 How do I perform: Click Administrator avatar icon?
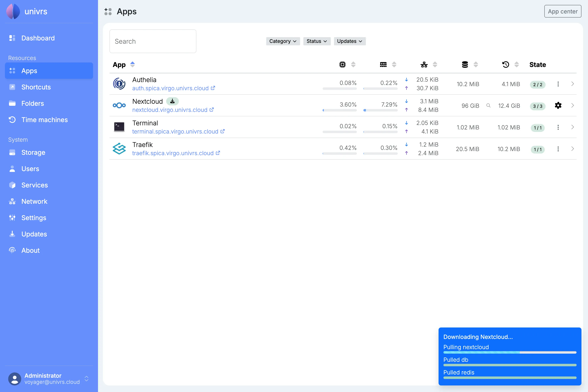click(15, 379)
